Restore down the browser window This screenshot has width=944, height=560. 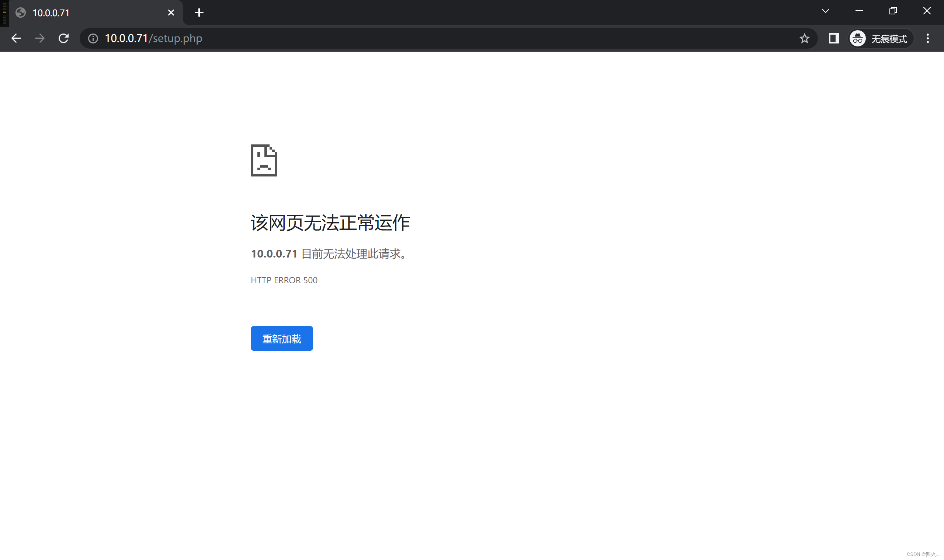click(893, 11)
